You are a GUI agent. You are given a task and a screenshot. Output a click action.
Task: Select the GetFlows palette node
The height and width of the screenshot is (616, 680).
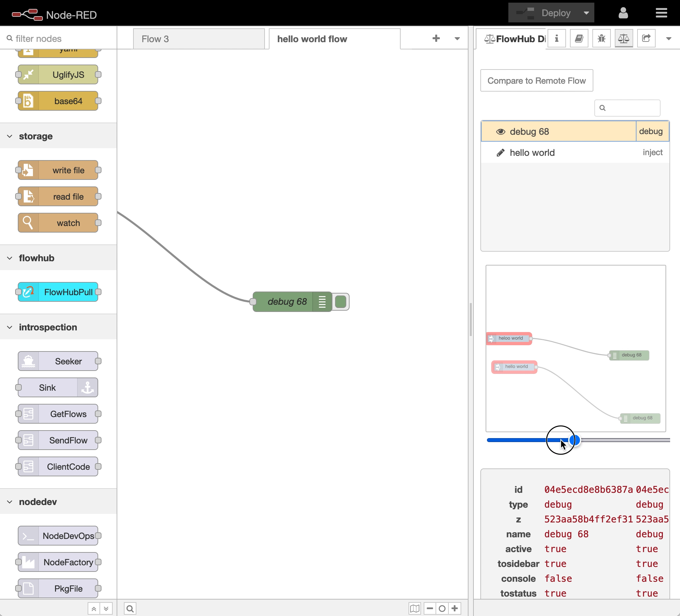58,413
